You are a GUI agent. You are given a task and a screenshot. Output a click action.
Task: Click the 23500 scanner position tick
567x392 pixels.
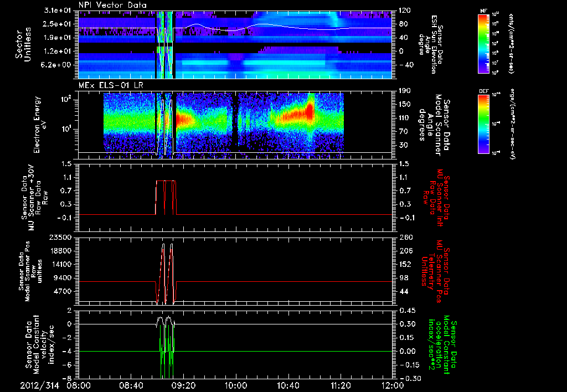click(x=60, y=238)
